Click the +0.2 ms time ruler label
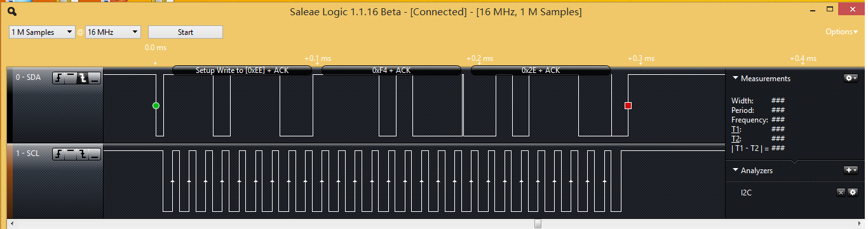 tap(480, 58)
